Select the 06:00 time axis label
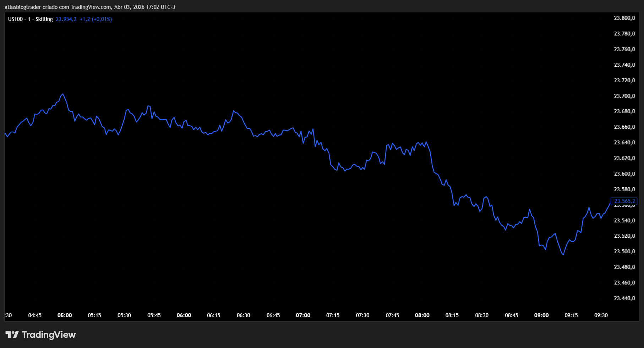This screenshot has height=348, width=644. (x=184, y=315)
